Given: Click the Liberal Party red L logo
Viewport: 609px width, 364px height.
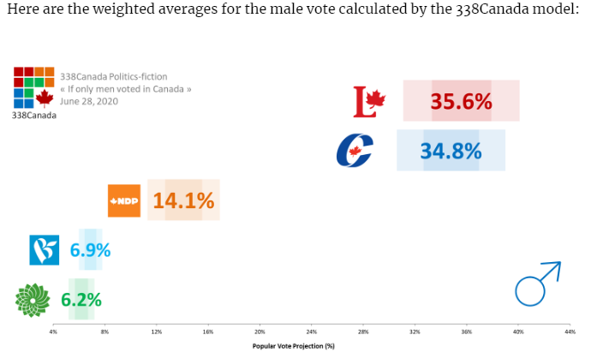Looking at the screenshot, I should 369,102.
